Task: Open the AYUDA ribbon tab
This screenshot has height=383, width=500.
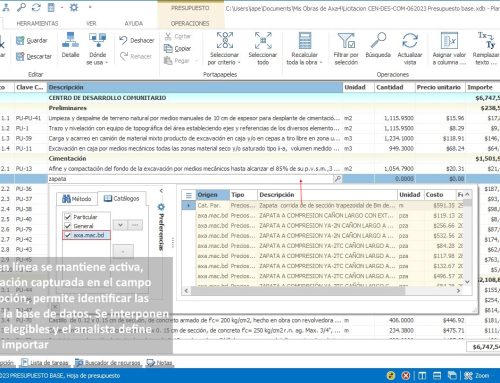Action: [134, 23]
